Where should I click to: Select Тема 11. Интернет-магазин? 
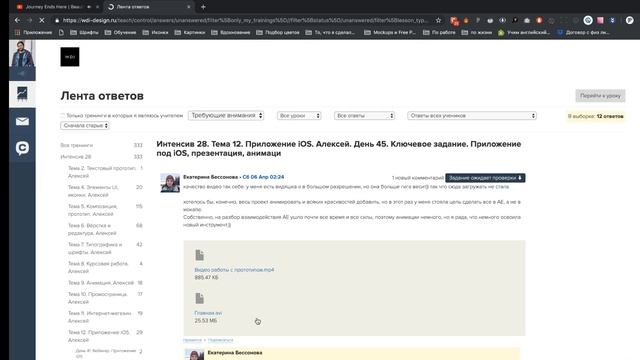tap(100, 317)
